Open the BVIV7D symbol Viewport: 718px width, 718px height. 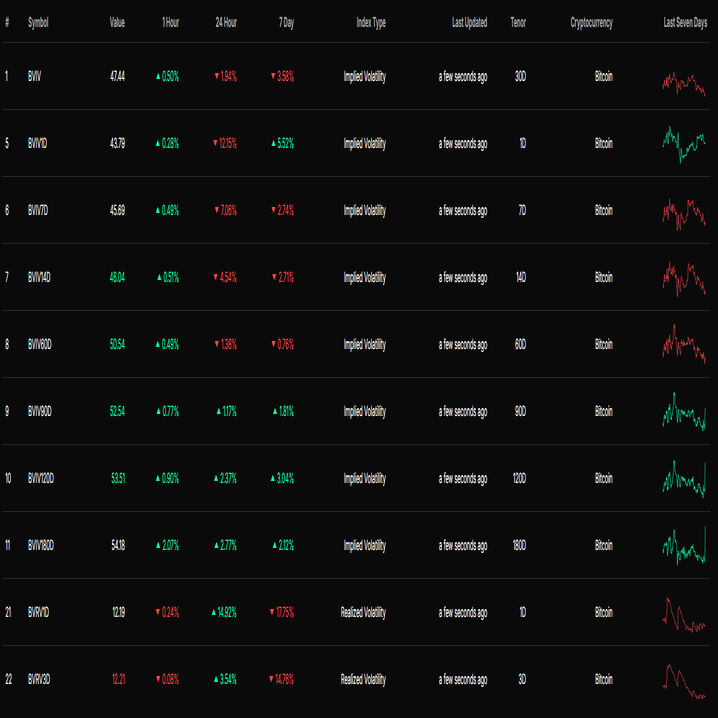click(x=38, y=210)
